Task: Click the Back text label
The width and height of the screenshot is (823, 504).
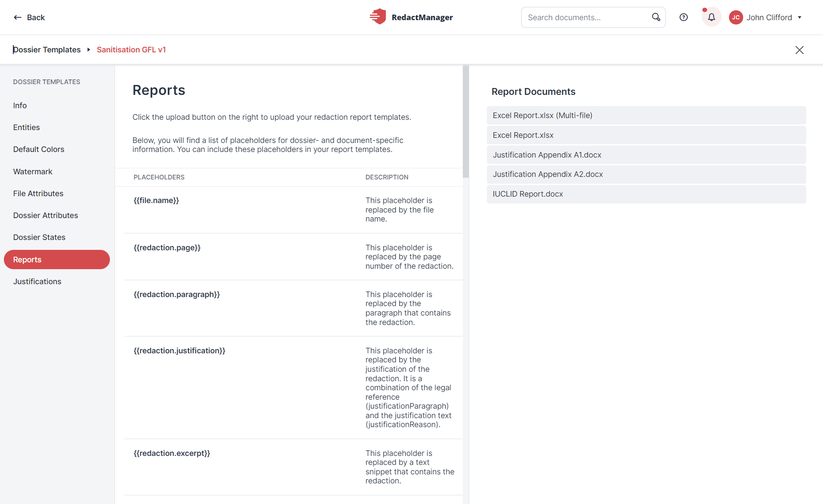Action: (x=36, y=18)
